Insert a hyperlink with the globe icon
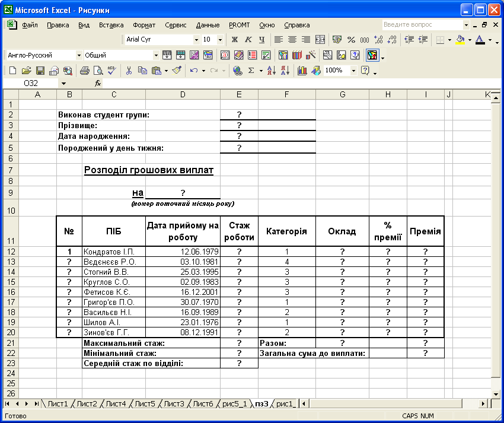The image size is (504, 423). [238, 71]
